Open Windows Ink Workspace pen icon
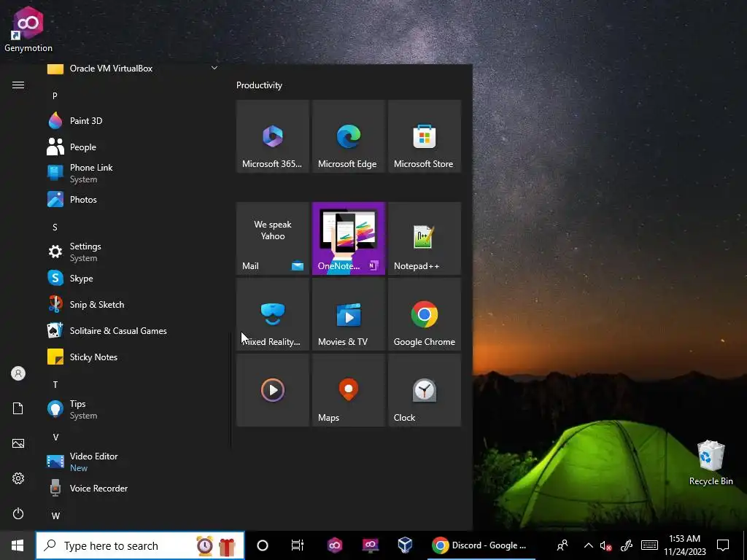747x560 pixels. (627, 545)
